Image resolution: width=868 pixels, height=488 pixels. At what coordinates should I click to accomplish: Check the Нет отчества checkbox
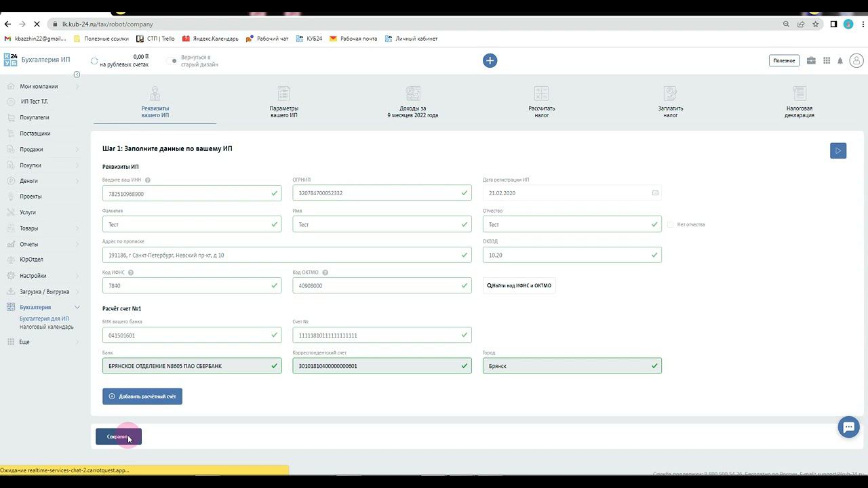tap(670, 224)
